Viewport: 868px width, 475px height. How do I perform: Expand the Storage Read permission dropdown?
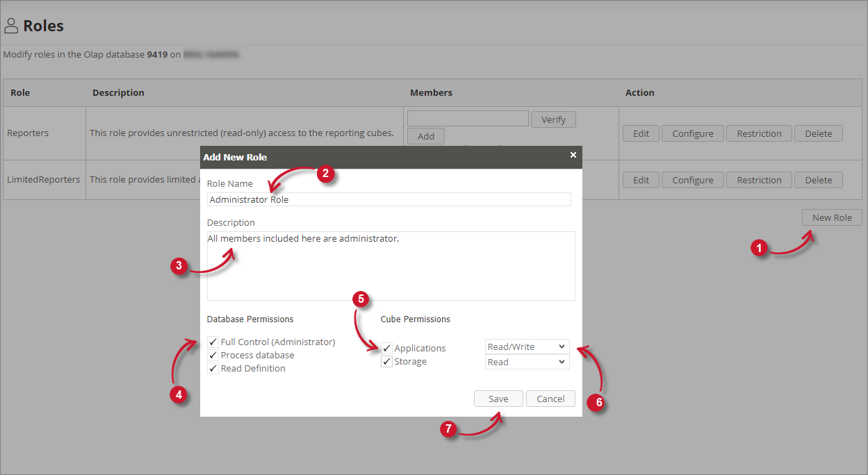pyautogui.click(x=527, y=362)
